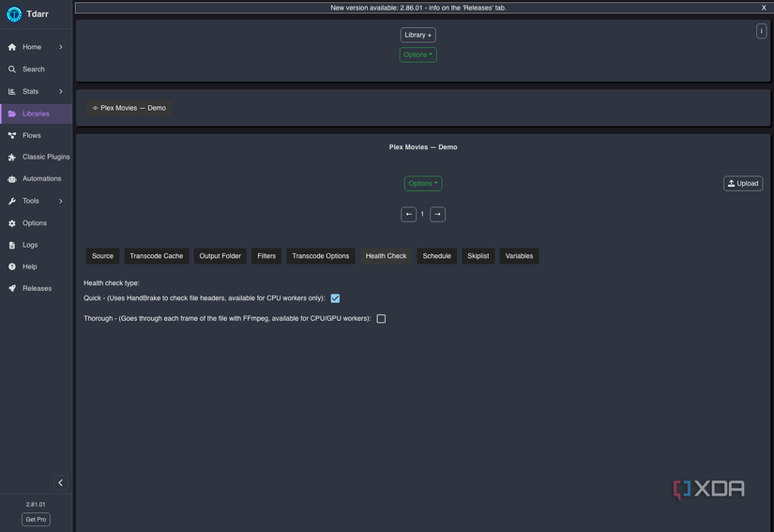Click the Home house icon
Viewport: 774px width, 532px height.
12,47
